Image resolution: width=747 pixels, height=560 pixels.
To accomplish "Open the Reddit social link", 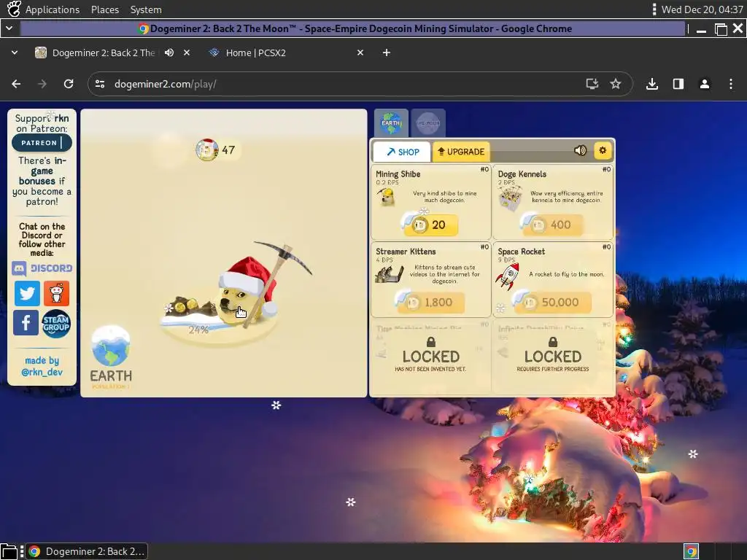I will (x=56, y=293).
